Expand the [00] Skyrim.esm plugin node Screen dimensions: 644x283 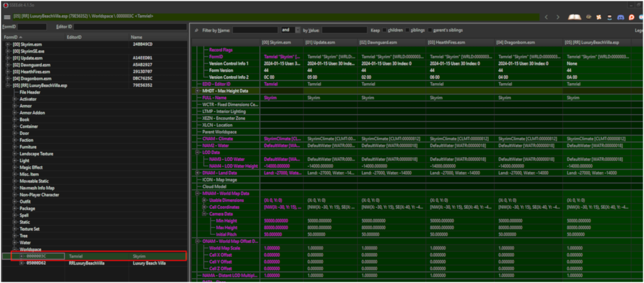click(8, 44)
